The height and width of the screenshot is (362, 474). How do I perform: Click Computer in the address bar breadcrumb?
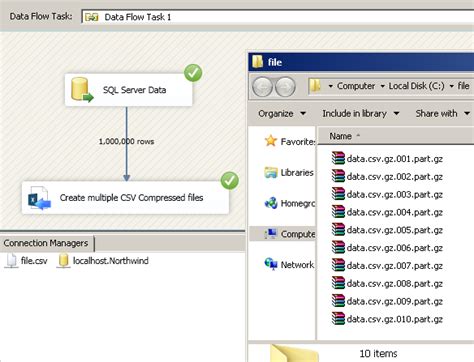click(x=356, y=86)
